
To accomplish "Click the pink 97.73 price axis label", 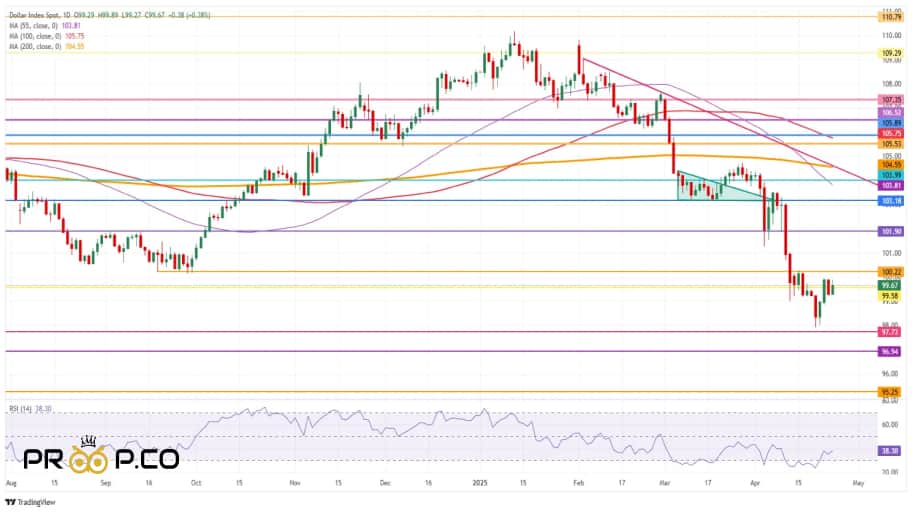I will 890,332.
